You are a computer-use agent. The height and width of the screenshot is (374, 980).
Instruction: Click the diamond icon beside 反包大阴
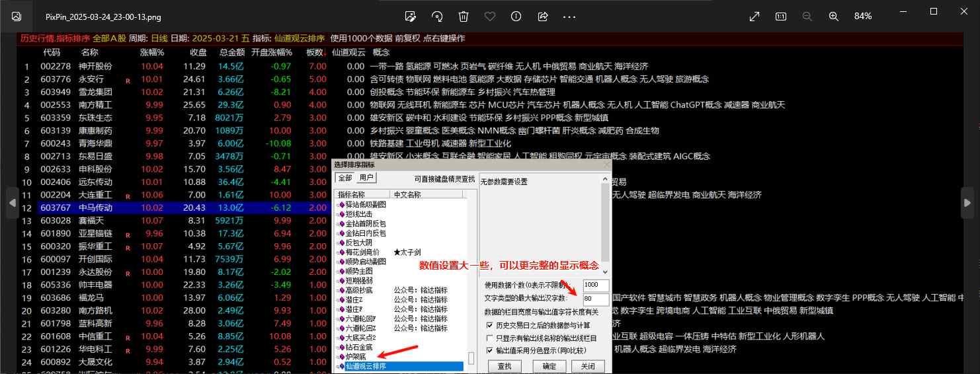(x=342, y=243)
